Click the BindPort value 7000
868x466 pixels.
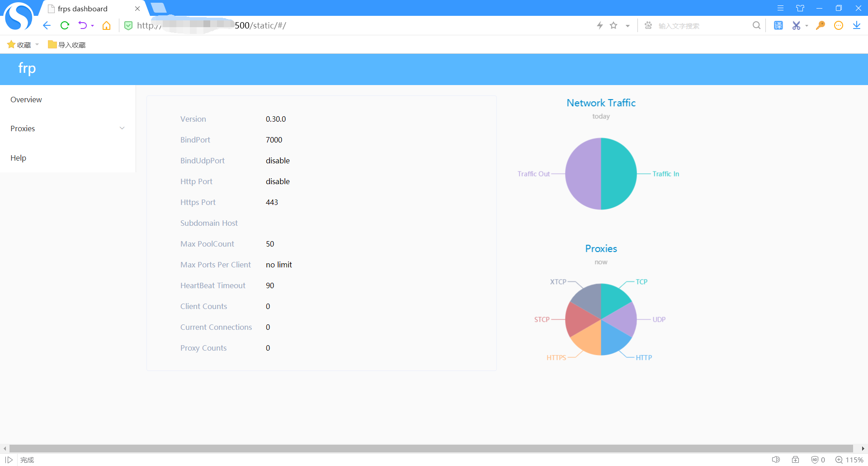[x=274, y=140]
